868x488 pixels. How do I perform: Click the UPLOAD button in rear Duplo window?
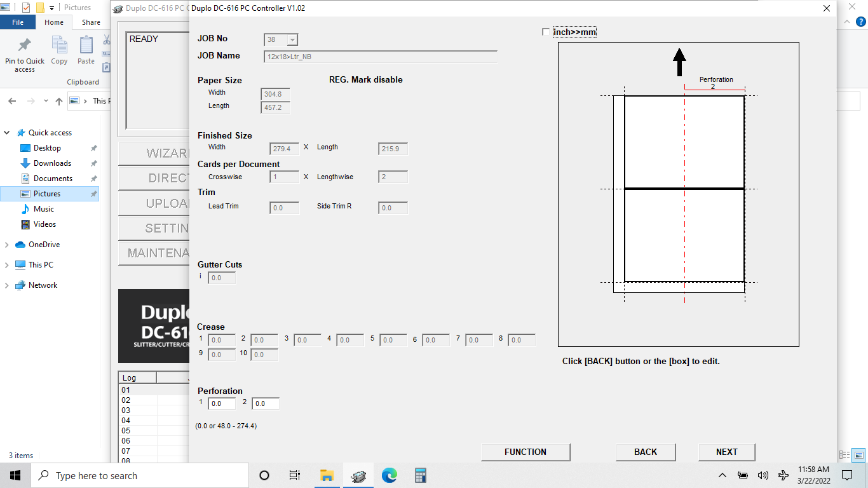tap(154, 203)
